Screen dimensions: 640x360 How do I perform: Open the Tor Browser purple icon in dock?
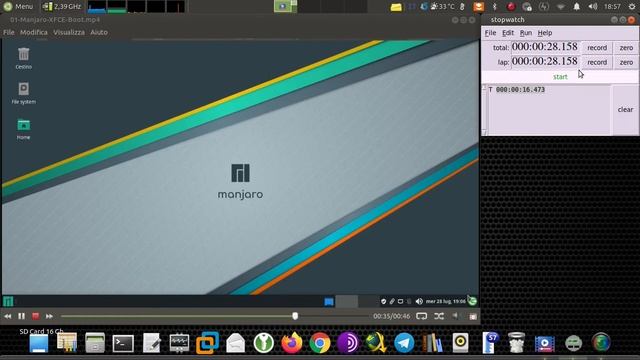[x=348, y=343]
